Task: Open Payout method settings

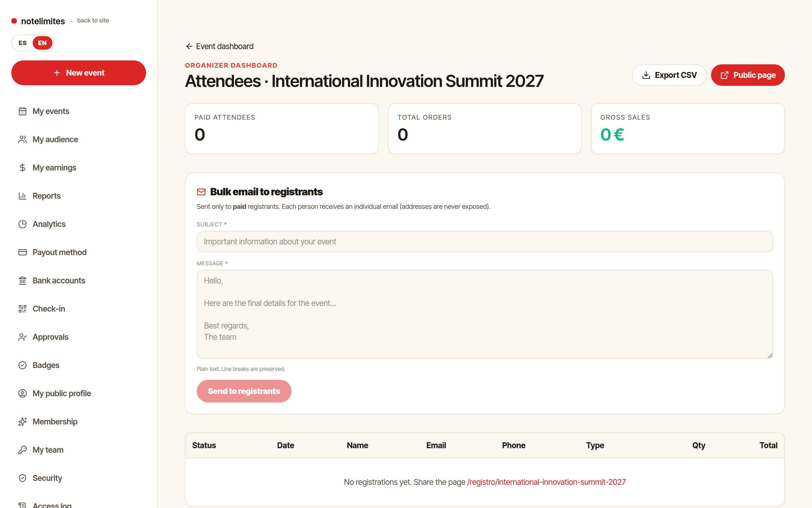Action: click(x=78, y=252)
